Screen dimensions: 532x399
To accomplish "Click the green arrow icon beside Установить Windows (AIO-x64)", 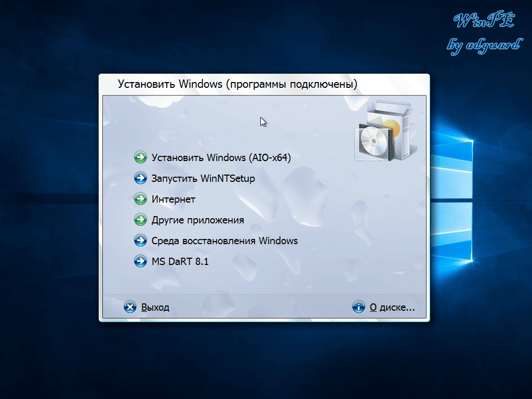I will point(140,157).
